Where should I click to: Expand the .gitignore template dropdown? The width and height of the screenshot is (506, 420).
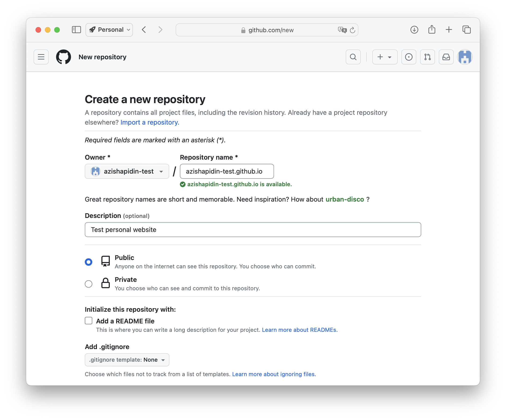[x=127, y=360]
